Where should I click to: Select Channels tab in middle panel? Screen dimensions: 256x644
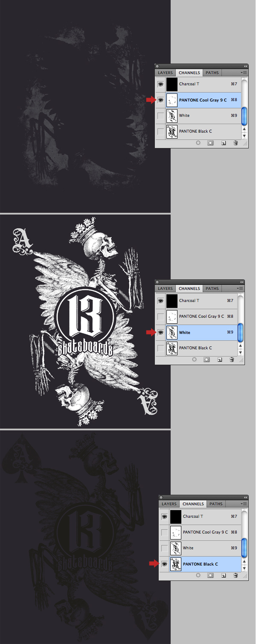click(189, 289)
